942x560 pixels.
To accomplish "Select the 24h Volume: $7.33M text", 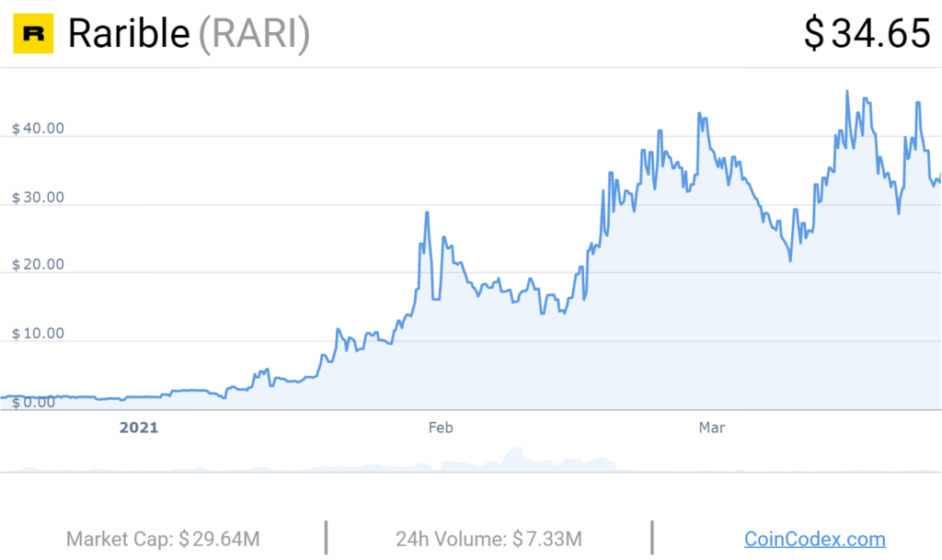I will click(488, 539).
